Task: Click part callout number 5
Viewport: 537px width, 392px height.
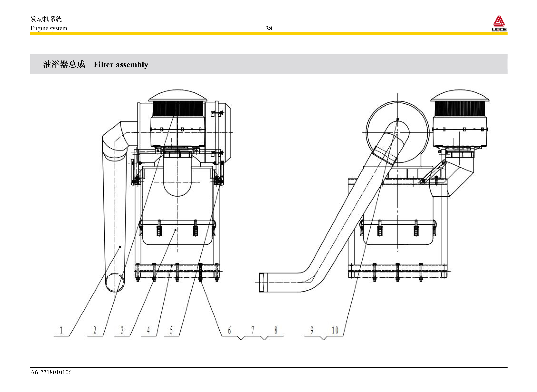Action: pos(171,330)
